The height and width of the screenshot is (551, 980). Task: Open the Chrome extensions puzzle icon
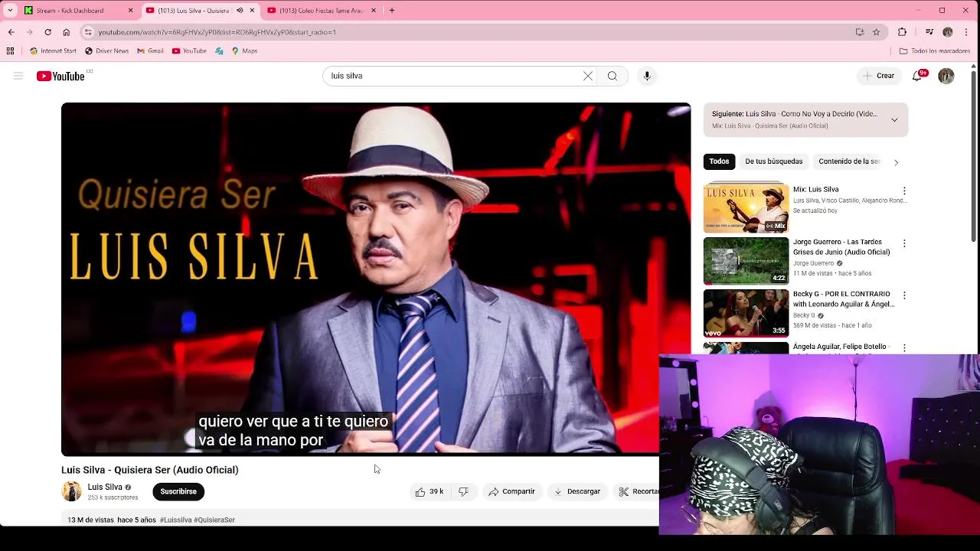[x=902, y=32]
